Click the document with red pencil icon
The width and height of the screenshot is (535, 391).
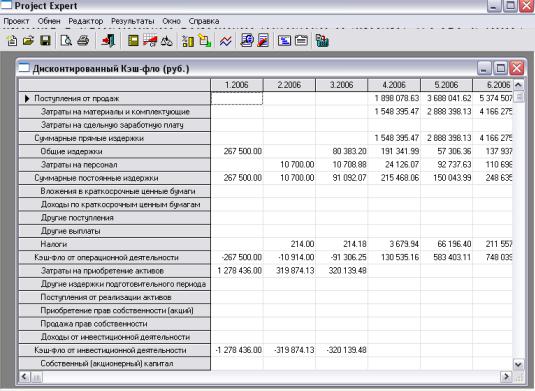tap(263, 41)
